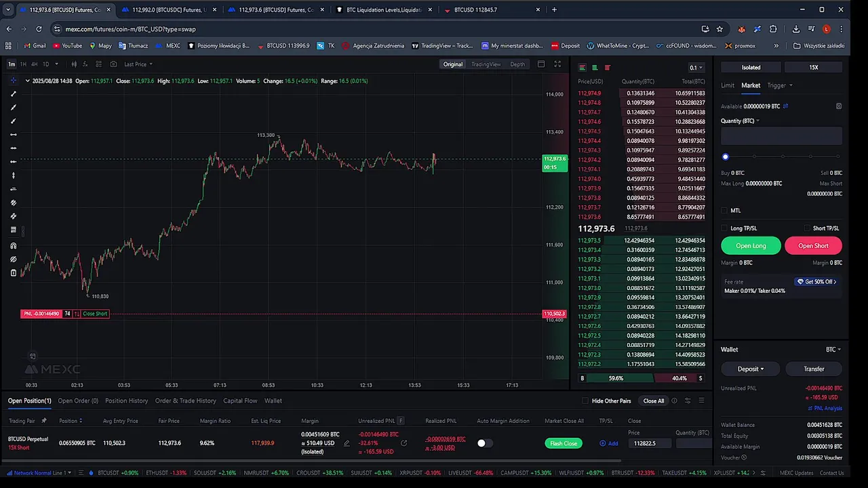This screenshot has width=868, height=488.
Task: Click the transfer arrows beside Available balance
Action: (786, 106)
